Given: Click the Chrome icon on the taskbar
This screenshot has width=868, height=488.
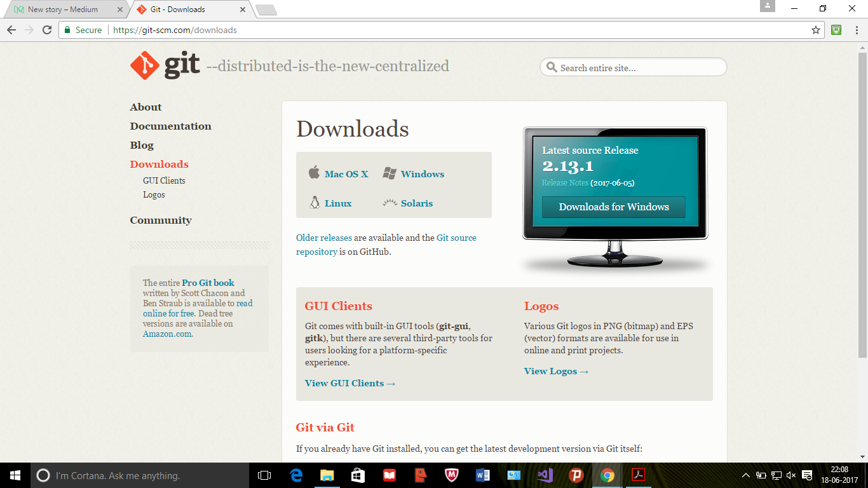Looking at the screenshot, I should click(607, 475).
